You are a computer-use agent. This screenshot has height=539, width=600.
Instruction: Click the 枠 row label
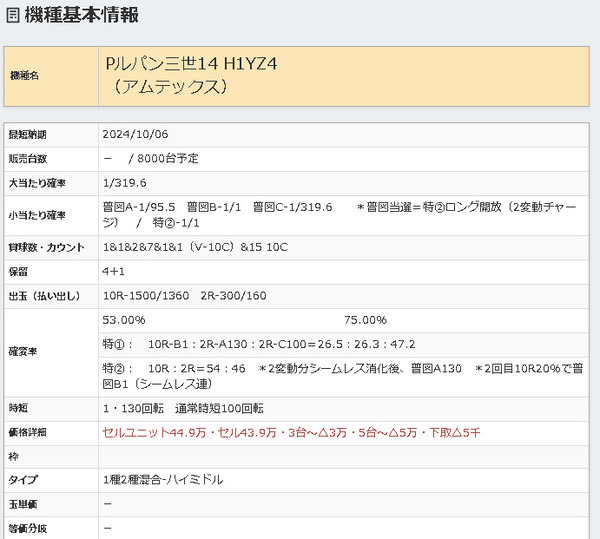[13, 457]
